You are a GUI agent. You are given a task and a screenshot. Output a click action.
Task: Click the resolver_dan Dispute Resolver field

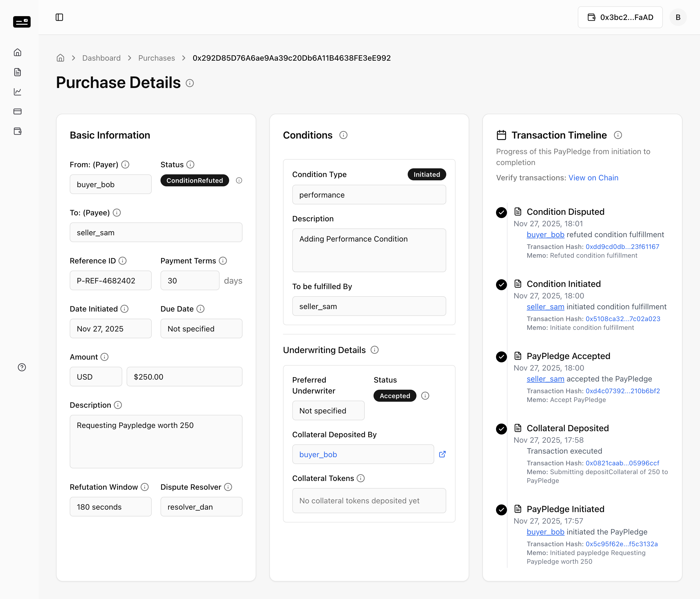pos(201,507)
